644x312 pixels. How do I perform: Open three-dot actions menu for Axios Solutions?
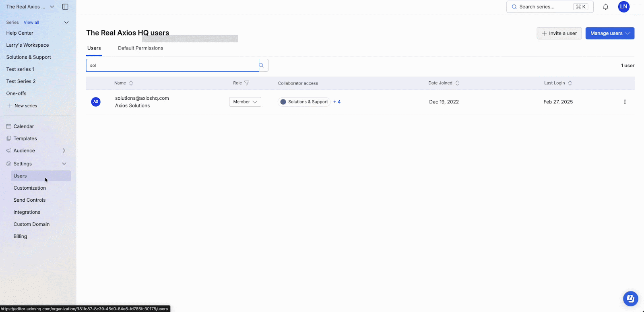click(625, 102)
